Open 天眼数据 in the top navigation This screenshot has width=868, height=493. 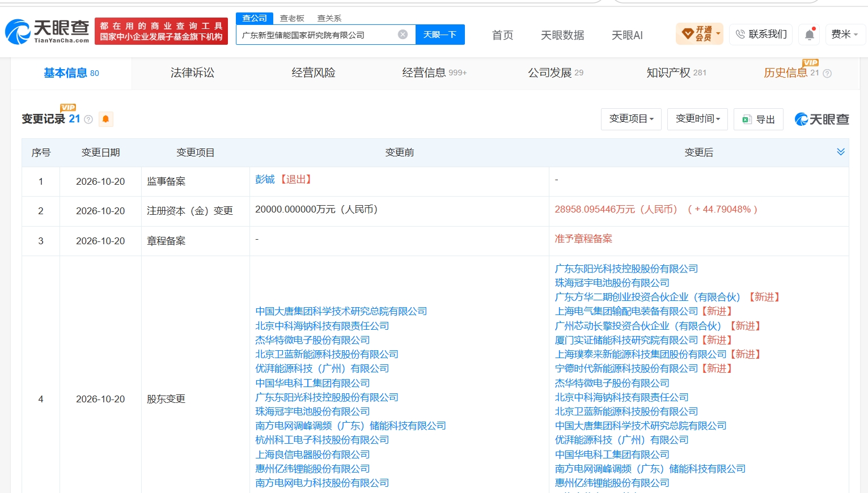(x=562, y=35)
